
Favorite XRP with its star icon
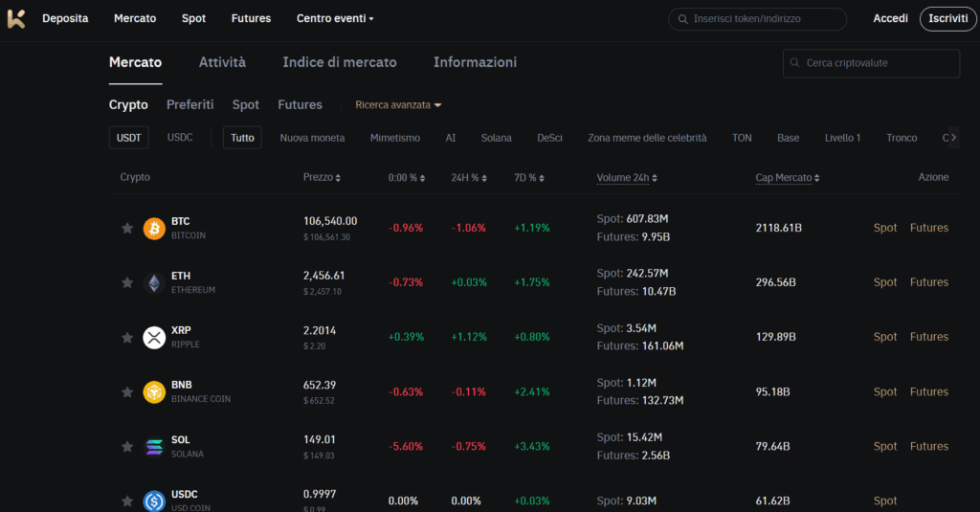click(x=127, y=338)
